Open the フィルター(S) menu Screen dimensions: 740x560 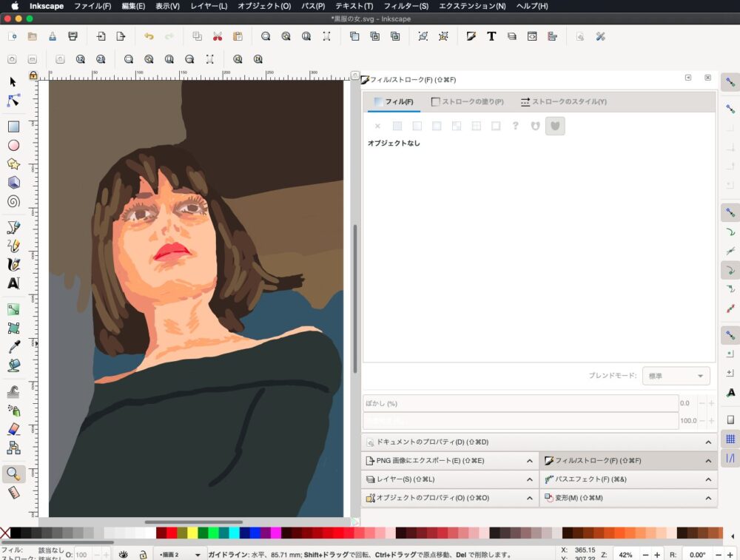click(x=406, y=6)
